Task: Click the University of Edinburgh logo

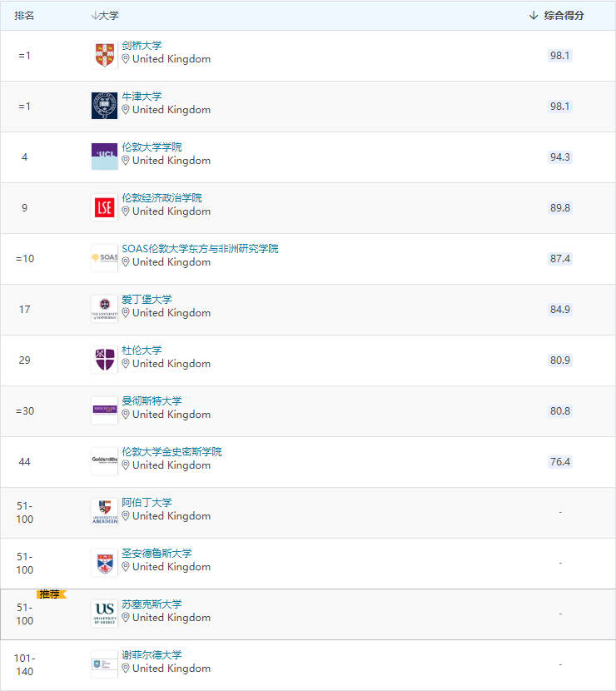Action: (x=104, y=309)
